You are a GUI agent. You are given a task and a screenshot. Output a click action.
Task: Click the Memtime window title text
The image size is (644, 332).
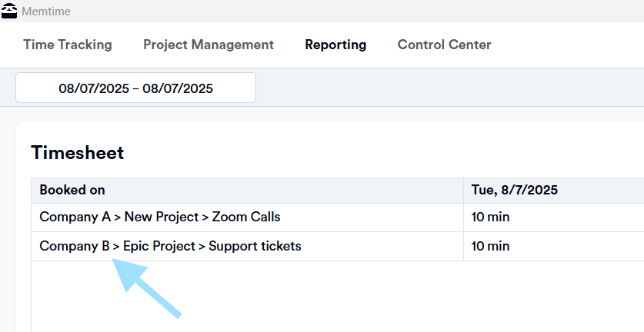coord(46,12)
